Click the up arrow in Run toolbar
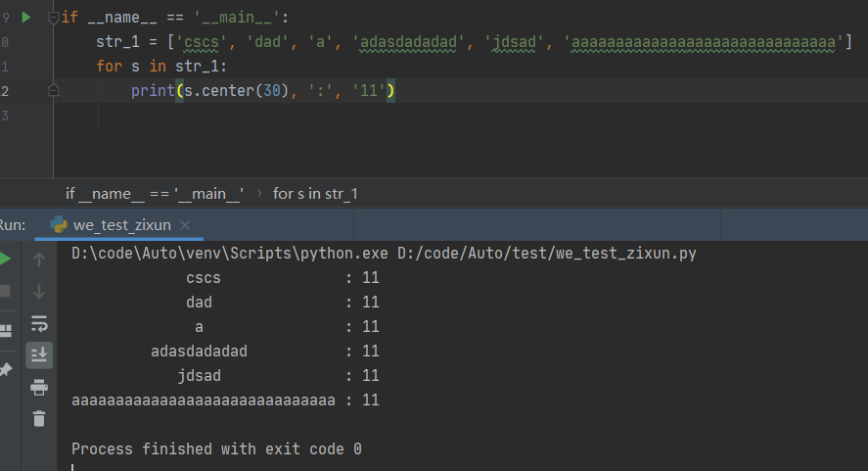 coord(39,259)
